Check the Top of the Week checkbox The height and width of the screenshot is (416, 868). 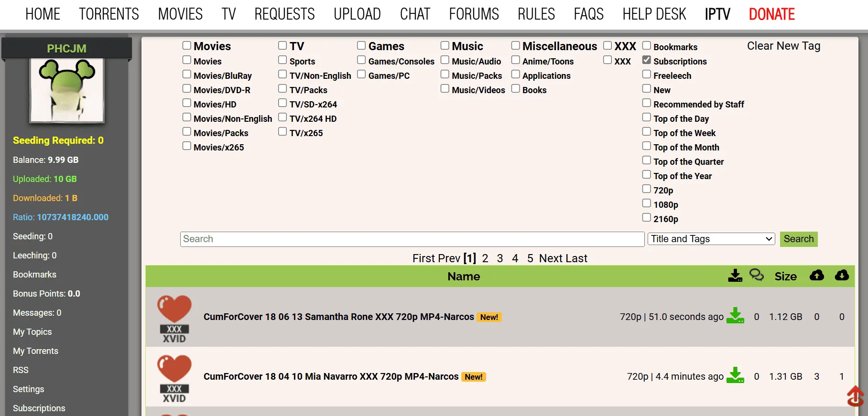coord(647,132)
